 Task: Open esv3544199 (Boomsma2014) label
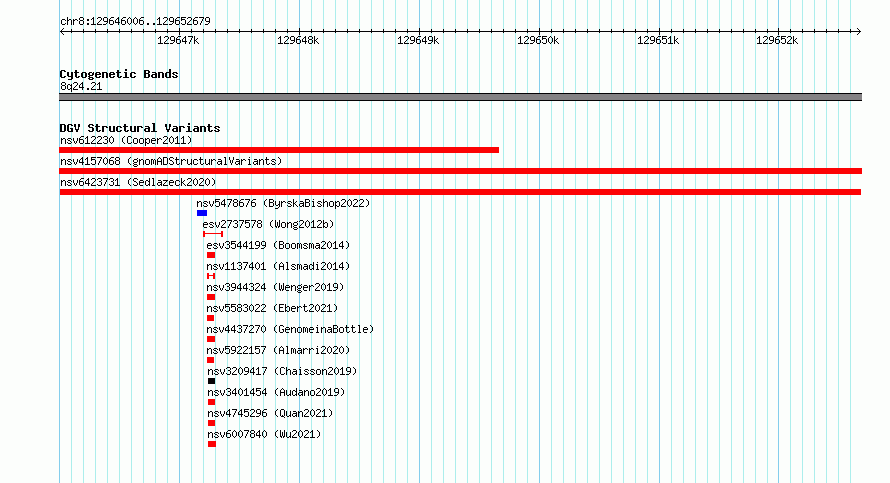(278, 245)
